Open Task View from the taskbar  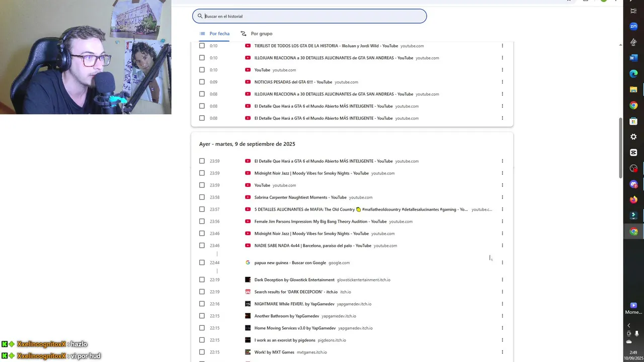[633, 11]
